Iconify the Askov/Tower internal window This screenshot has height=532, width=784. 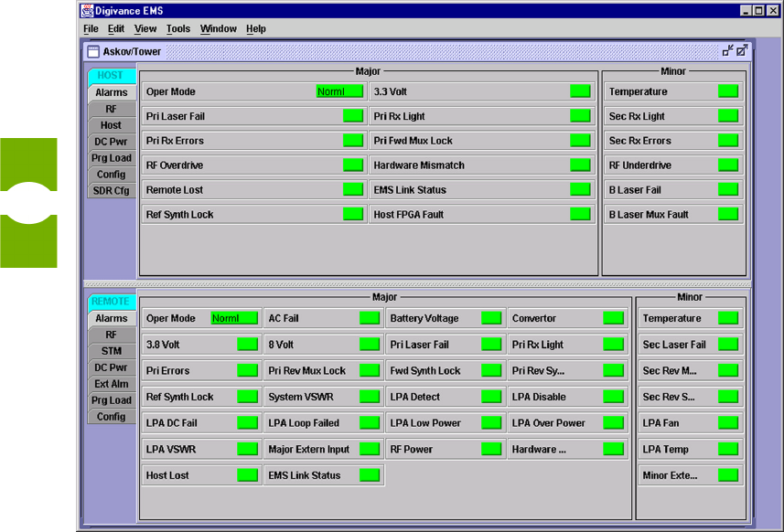[727, 50]
